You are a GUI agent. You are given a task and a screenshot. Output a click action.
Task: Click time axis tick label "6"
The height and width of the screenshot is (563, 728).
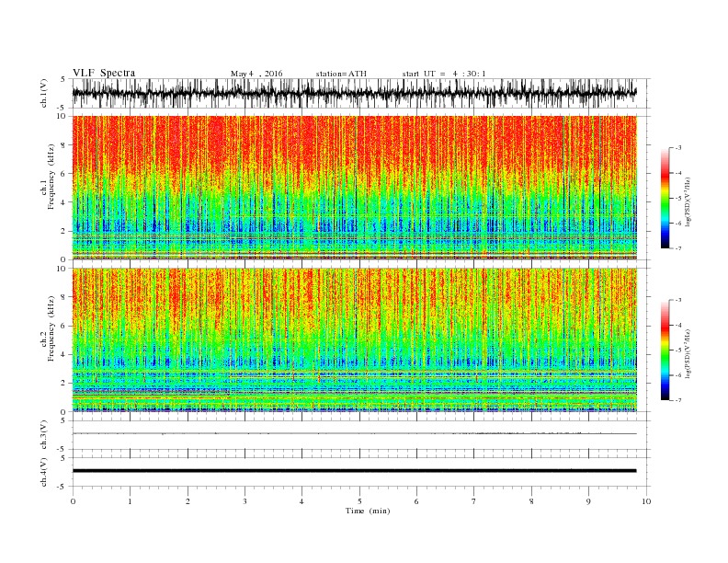(416, 501)
